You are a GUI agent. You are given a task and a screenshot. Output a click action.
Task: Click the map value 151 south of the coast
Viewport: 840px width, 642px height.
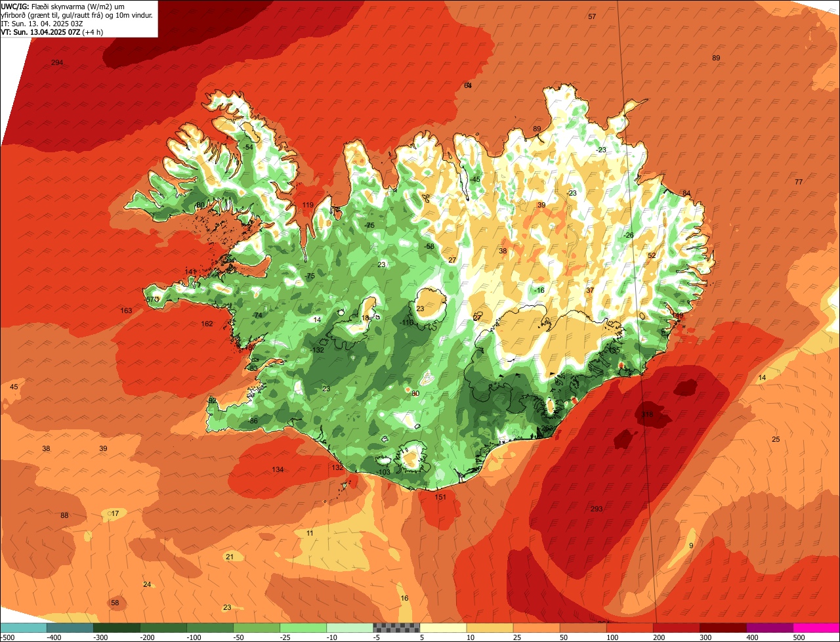(x=440, y=497)
